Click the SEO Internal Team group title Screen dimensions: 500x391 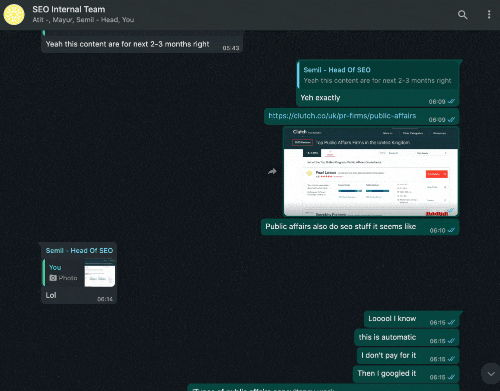[69, 9]
